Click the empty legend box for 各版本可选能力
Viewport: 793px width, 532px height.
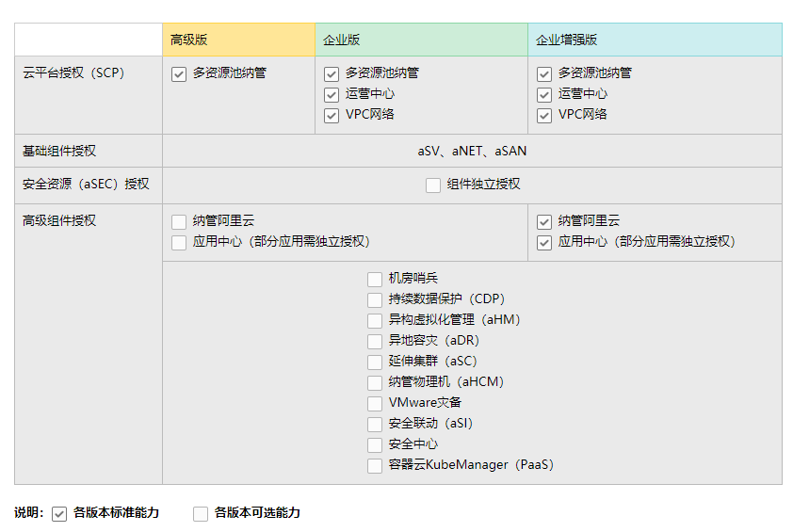click(x=201, y=514)
